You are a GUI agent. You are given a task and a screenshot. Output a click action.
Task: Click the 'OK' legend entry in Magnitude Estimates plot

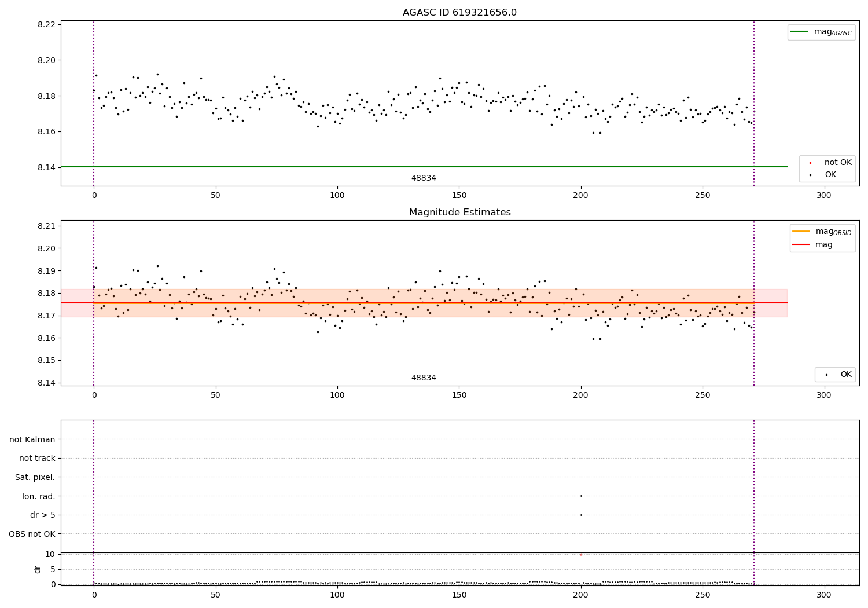838,375
